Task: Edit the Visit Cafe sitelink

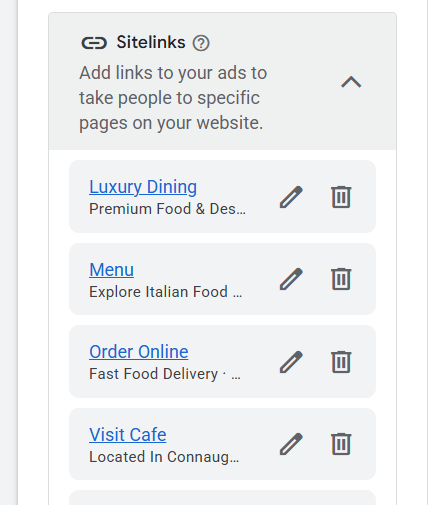Action: (291, 444)
